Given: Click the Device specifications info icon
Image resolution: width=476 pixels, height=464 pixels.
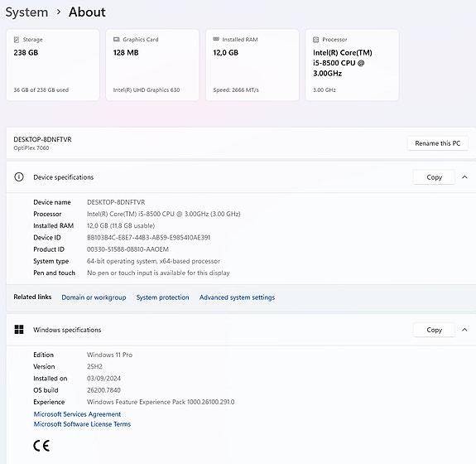Looking at the screenshot, I should [19, 176].
